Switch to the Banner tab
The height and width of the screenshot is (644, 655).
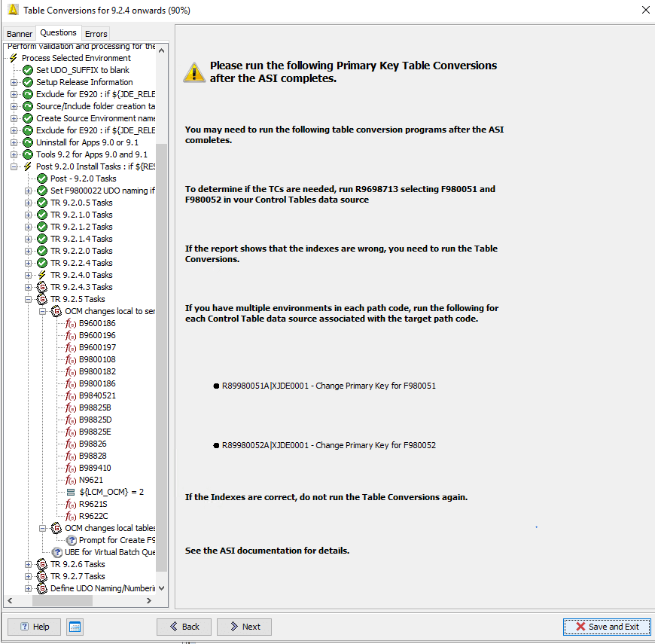[20, 34]
